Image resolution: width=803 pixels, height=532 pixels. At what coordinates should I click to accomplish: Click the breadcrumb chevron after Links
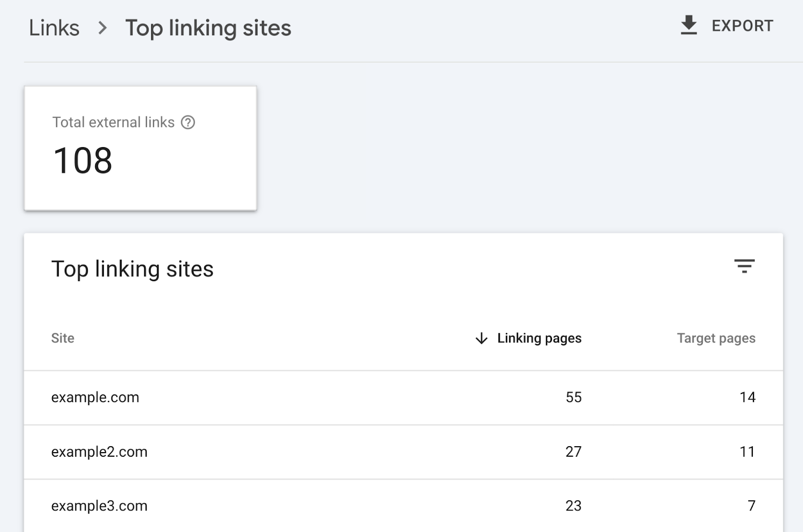pos(102,29)
